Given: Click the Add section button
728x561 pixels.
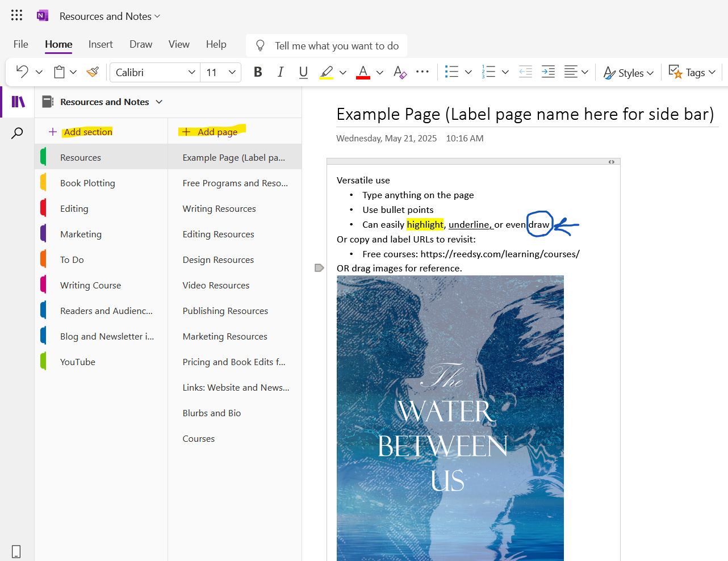Looking at the screenshot, I should 81,131.
